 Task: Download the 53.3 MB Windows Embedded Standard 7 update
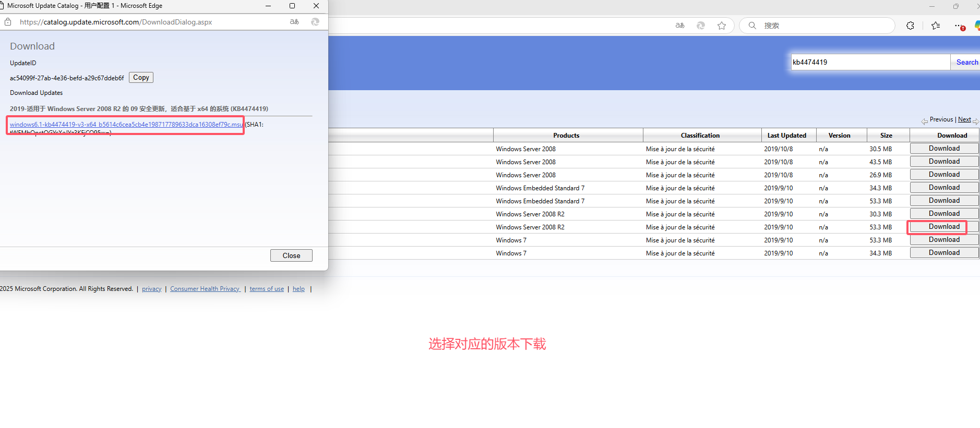tap(944, 201)
